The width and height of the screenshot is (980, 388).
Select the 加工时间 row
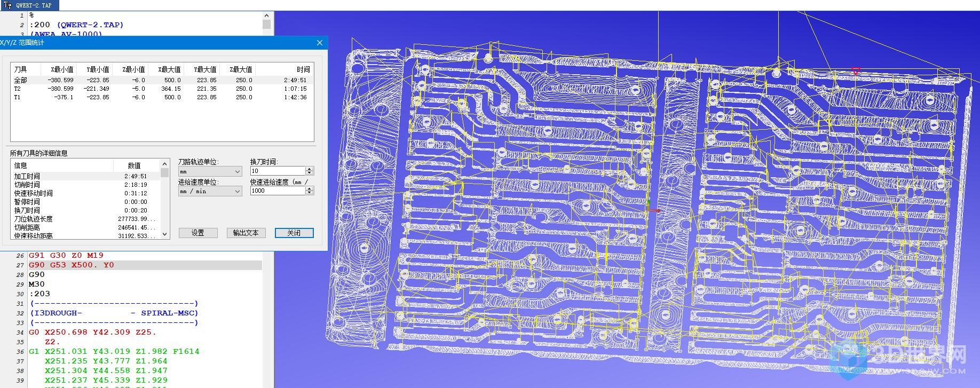click(x=85, y=176)
